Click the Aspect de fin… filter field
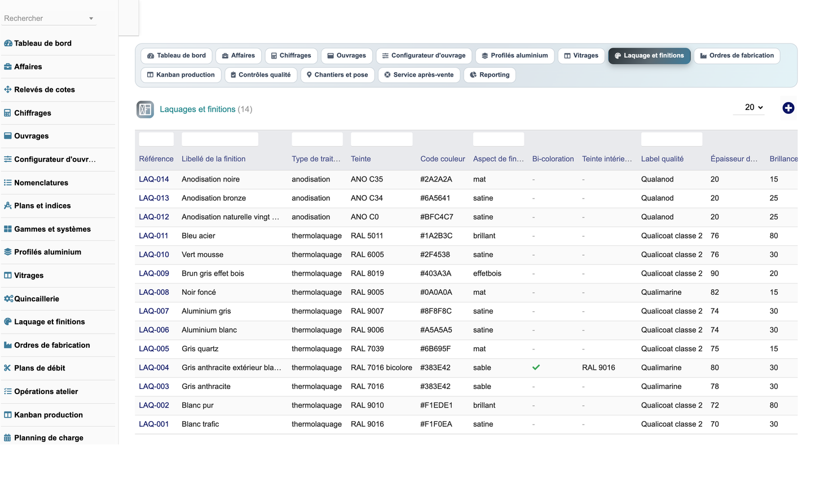The image size is (815, 504). click(499, 139)
